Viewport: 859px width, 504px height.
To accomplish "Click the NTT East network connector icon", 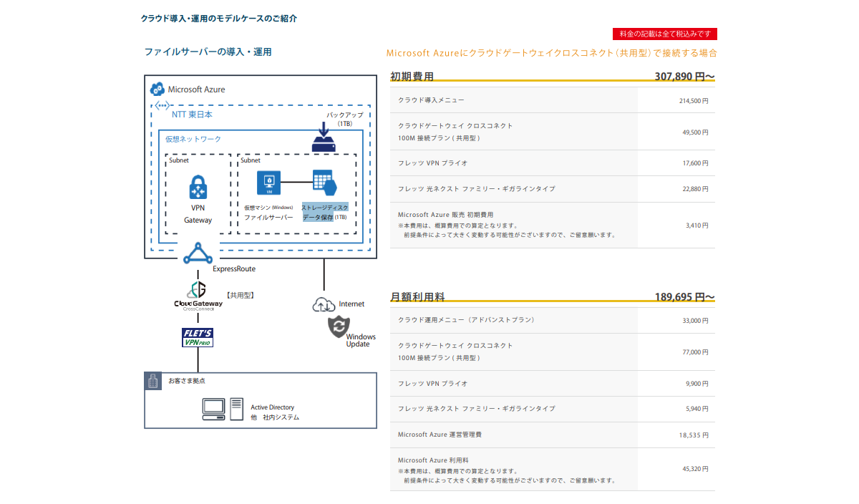I will (x=161, y=106).
